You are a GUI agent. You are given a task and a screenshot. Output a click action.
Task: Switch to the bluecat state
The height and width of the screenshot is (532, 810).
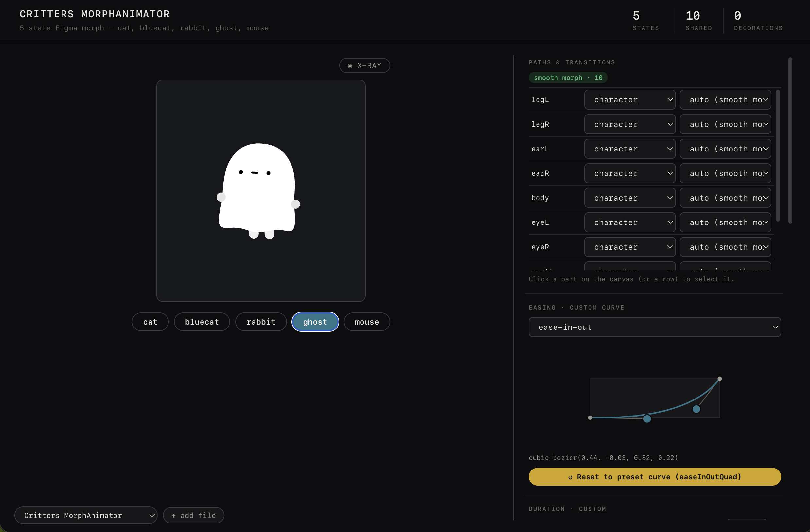coord(202,322)
